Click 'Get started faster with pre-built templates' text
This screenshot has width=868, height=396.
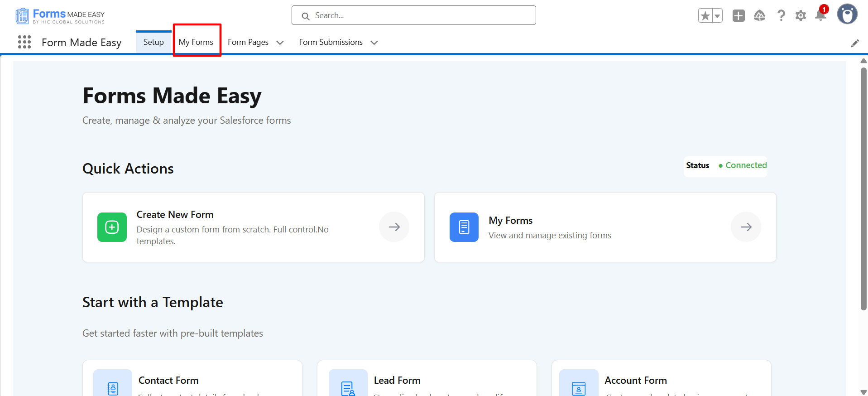(x=173, y=333)
